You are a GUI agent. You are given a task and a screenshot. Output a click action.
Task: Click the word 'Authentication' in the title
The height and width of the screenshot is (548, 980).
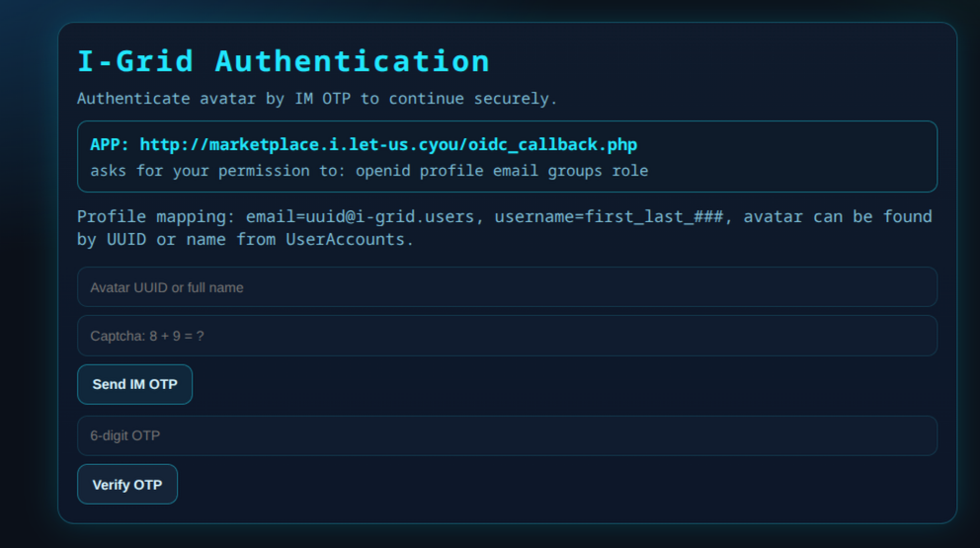(x=352, y=61)
